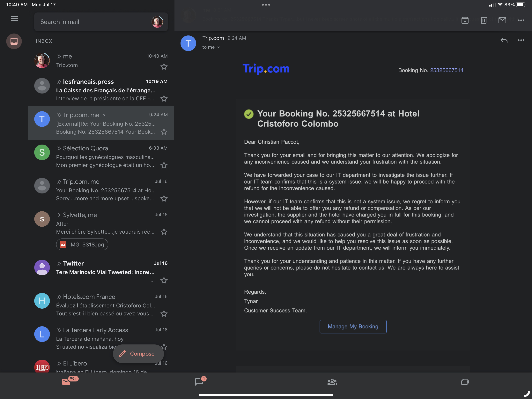Star the Hotels.com France email
Viewport: 532px width, 399px height.
tap(164, 313)
